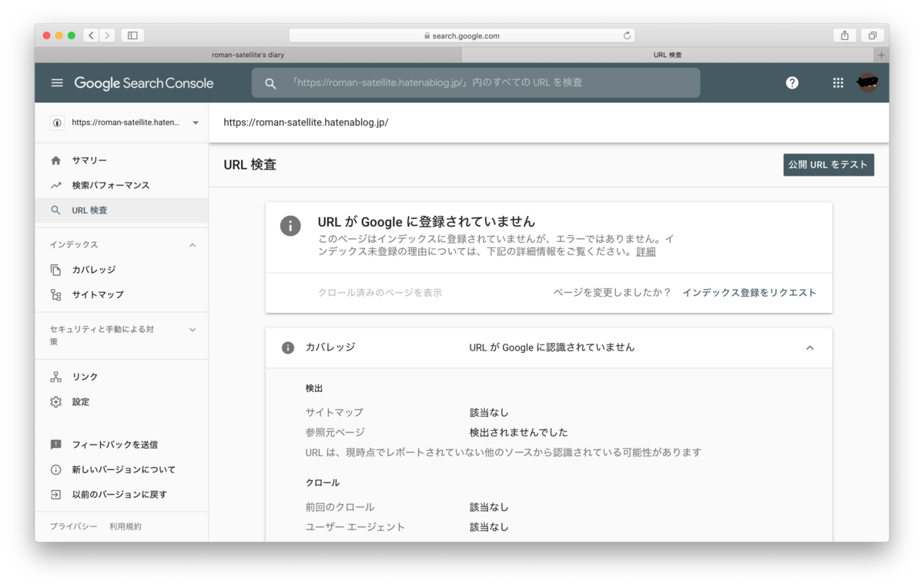Focus the URL inspection search field
Screen dimensions: 924x588
pos(476,83)
